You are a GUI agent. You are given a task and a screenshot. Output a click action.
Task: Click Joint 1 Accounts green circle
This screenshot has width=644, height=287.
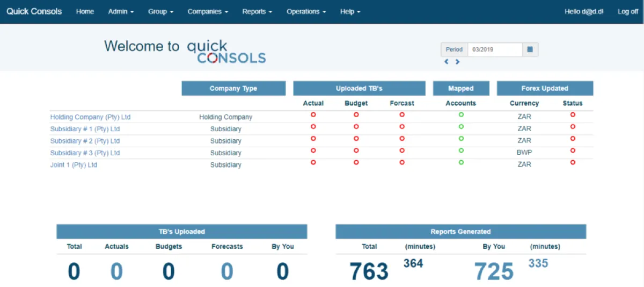click(461, 162)
